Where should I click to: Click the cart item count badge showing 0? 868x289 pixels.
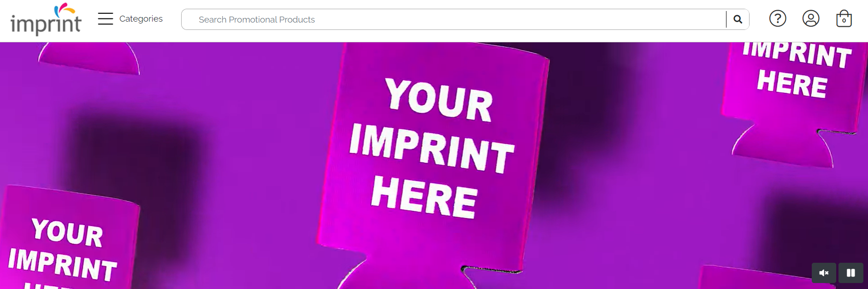[844, 20]
